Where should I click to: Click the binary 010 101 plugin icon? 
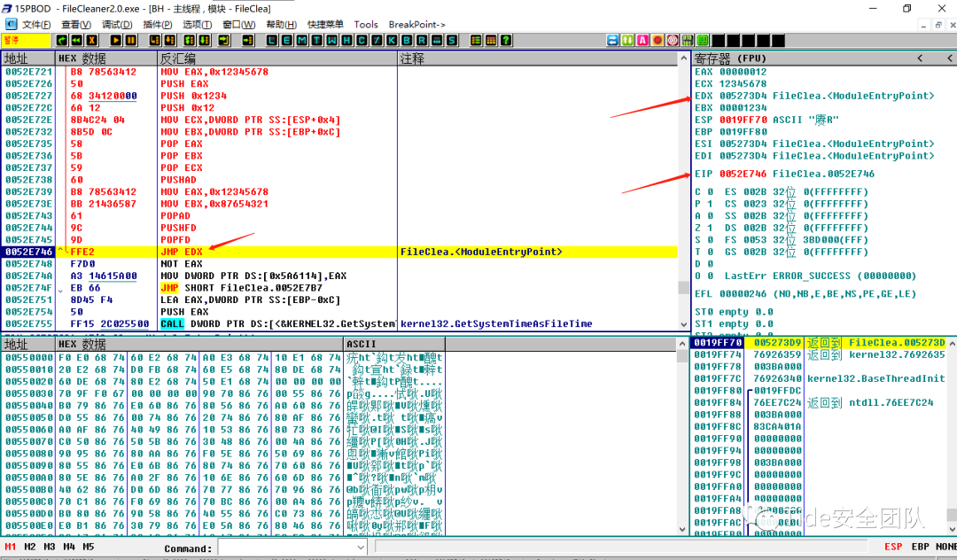[688, 40]
